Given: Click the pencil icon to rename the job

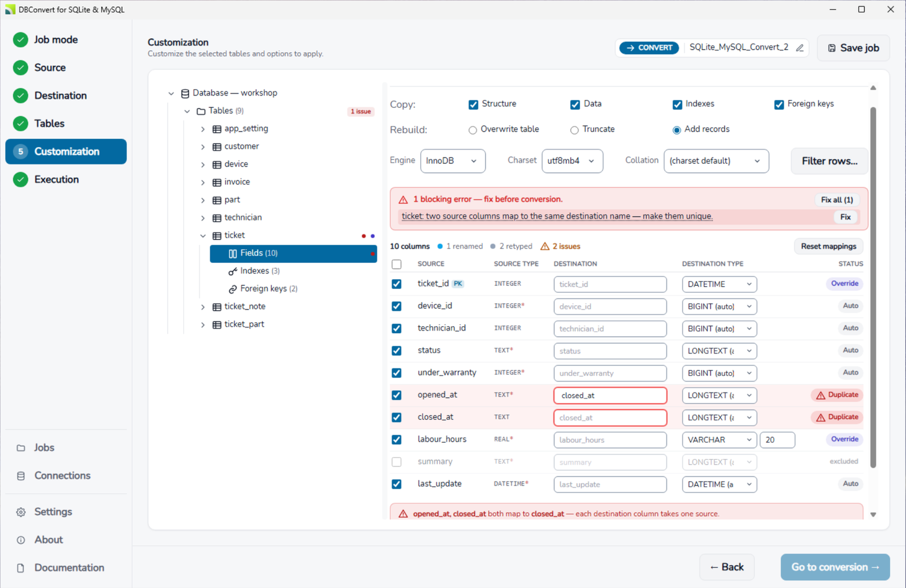Looking at the screenshot, I should click(800, 48).
